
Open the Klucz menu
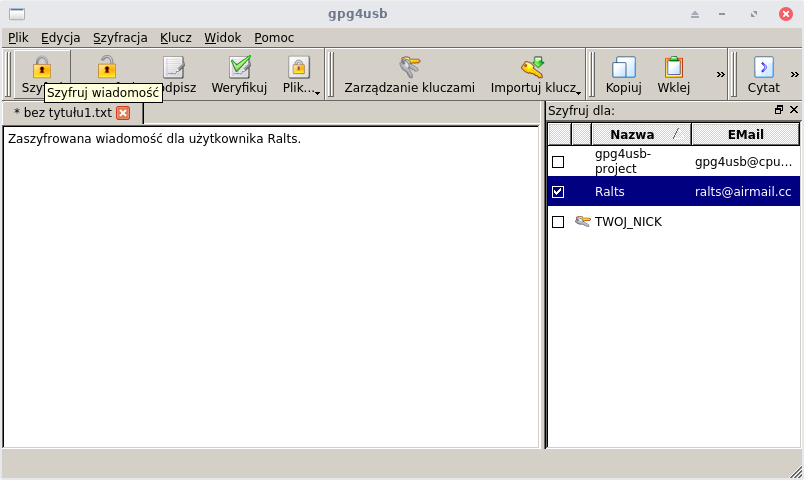pyautogui.click(x=175, y=37)
